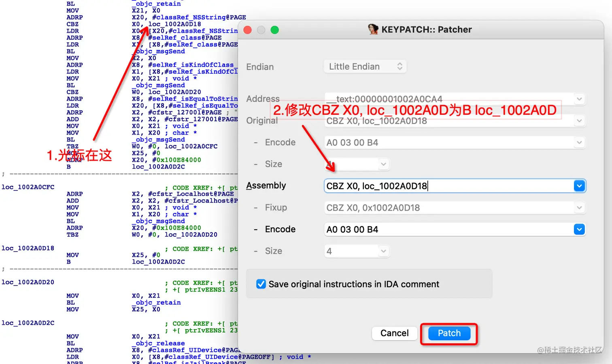Screen dimensions: 612x364
Task: Click the TBZ W0, #0, loc_1002A0CFC operand
Action: click(174, 146)
